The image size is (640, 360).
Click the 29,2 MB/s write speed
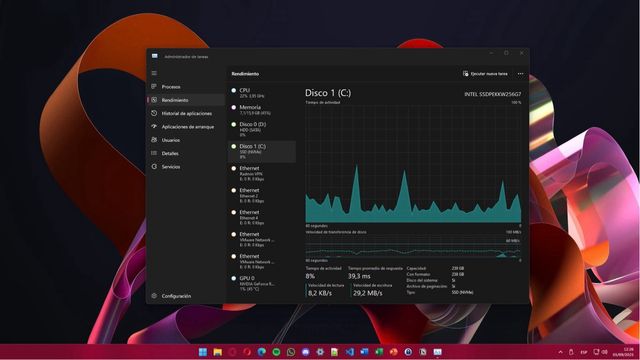tap(368, 293)
